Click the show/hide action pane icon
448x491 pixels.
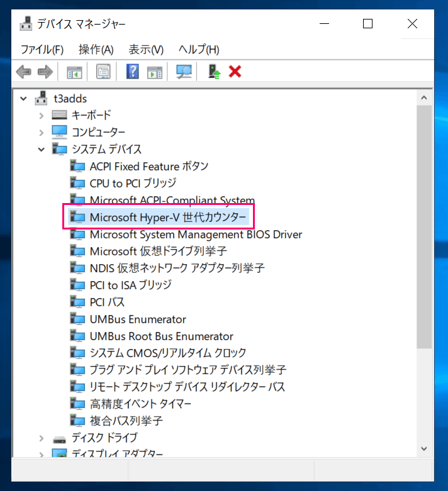[155, 72]
